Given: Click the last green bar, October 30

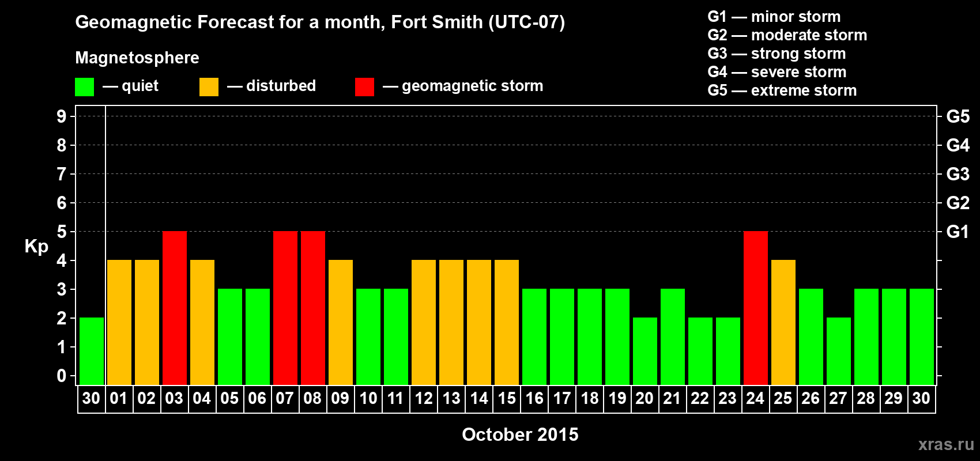Looking at the screenshot, I should tap(922, 337).
